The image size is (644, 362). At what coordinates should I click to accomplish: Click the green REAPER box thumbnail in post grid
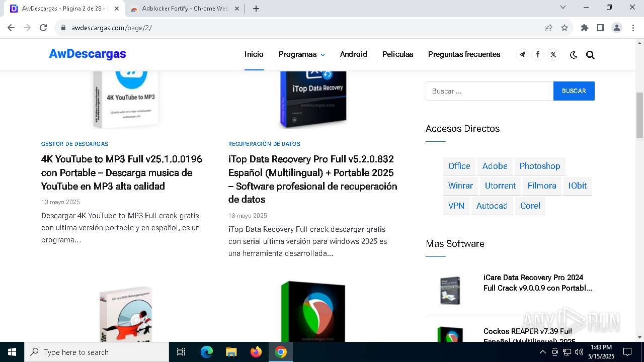coord(313,311)
